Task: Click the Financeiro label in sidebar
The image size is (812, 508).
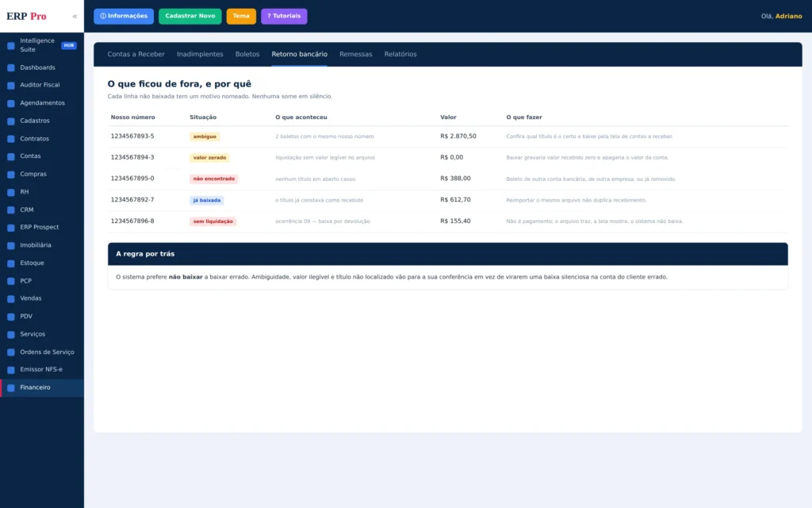Action: (x=35, y=387)
